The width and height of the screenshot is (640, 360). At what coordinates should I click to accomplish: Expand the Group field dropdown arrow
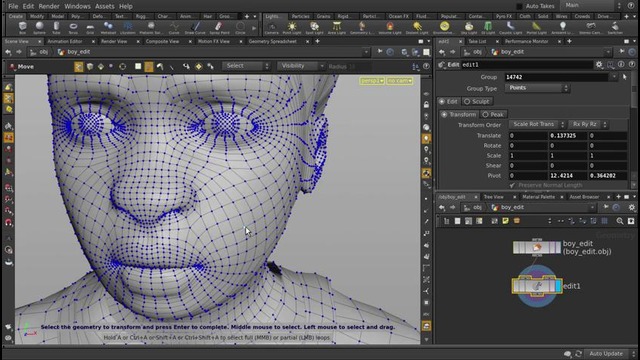pos(614,77)
